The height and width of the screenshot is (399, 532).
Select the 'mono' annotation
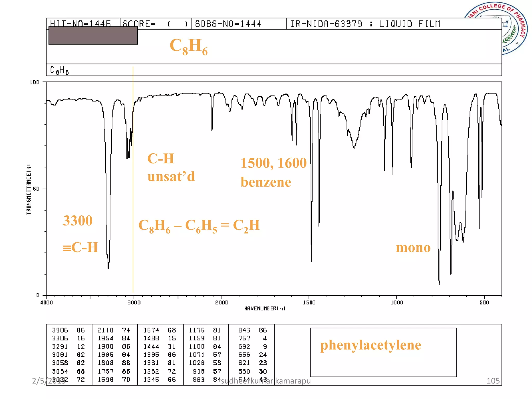pos(413,248)
